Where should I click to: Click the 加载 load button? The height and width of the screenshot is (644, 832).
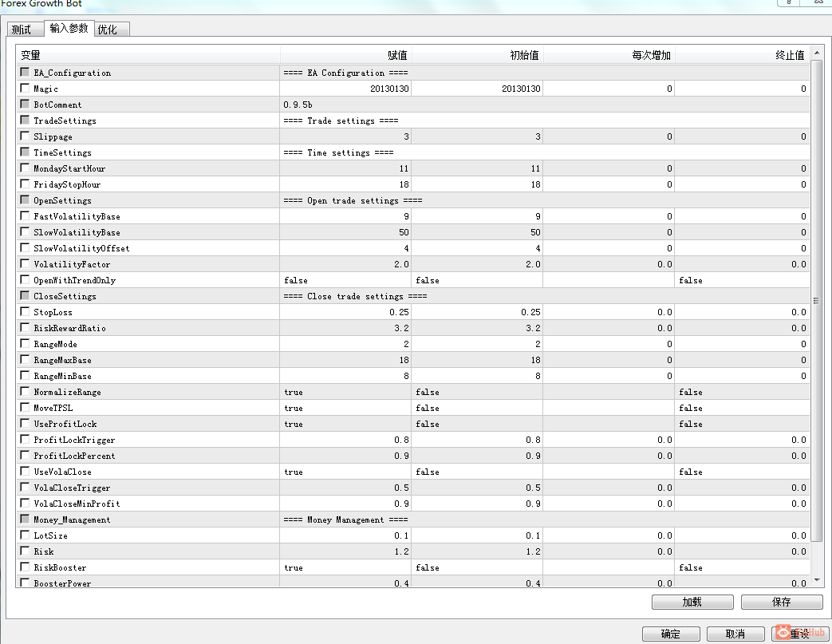click(692, 602)
